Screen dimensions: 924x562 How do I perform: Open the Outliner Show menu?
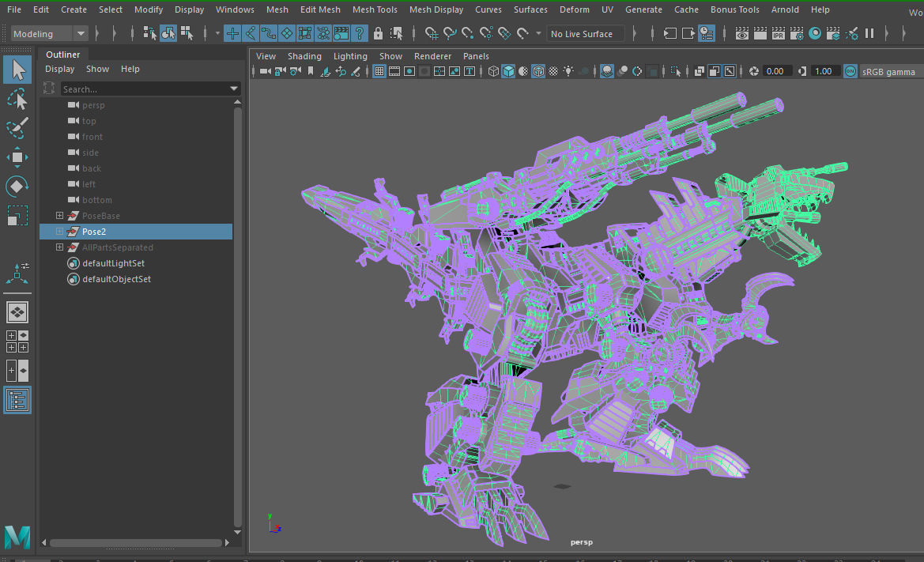point(98,69)
